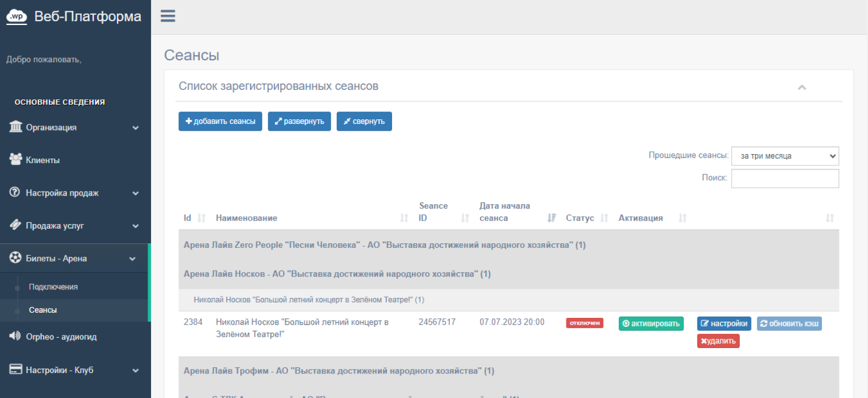Click удалить button for session 2384
The image size is (868, 398).
click(x=719, y=341)
